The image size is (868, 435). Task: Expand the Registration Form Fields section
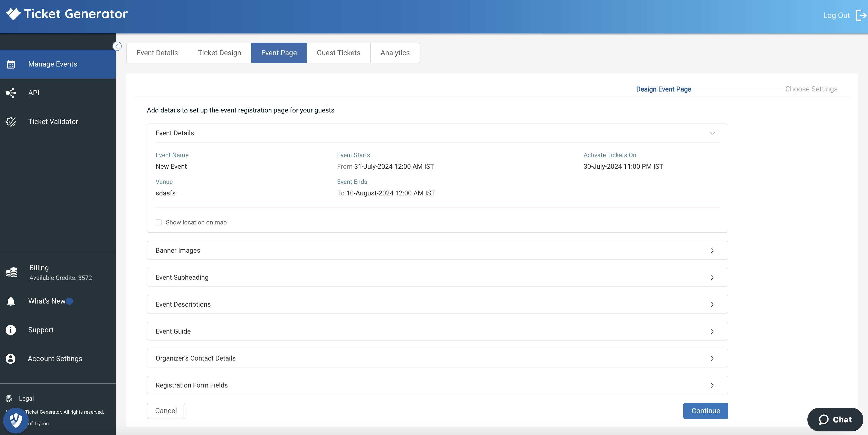pos(712,385)
